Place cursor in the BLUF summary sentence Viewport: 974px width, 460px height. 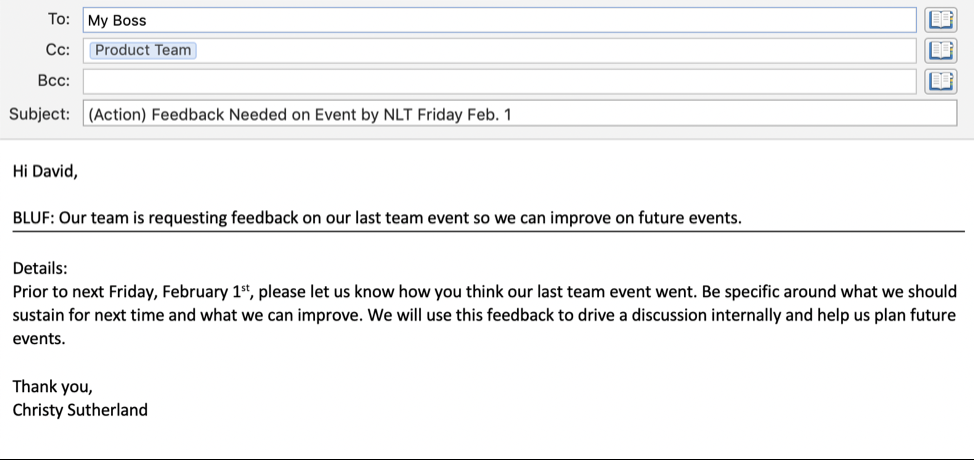tap(377, 218)
